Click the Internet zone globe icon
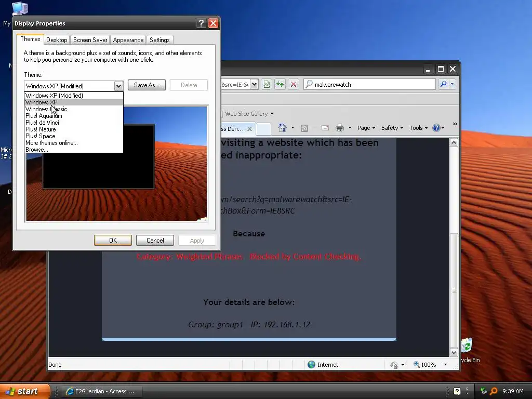The height and width of the screenshot is (399, 532). [x=311, y=364]
